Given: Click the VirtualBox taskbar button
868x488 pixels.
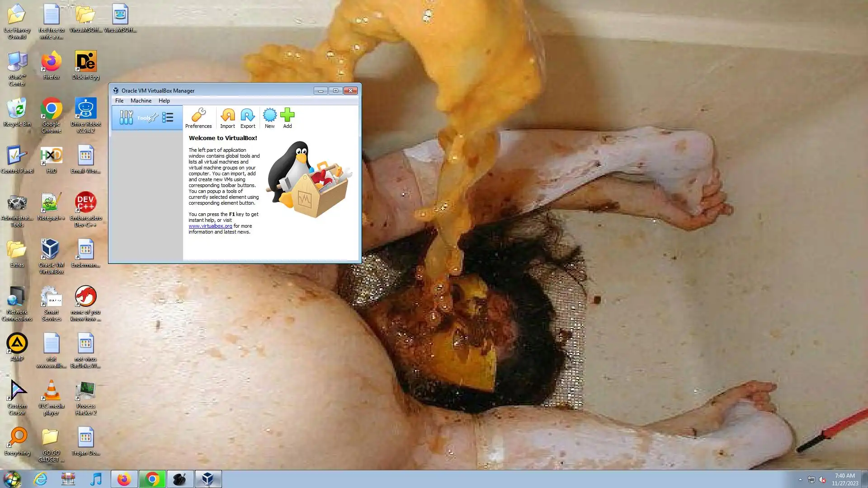Looking at the screenshot, I should coord(208,479).
